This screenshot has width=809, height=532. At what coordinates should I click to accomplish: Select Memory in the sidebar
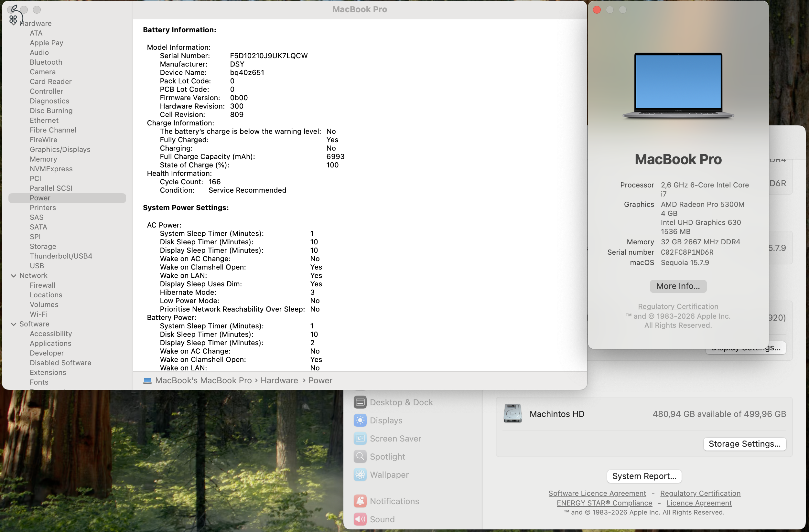tap(44, 159)
